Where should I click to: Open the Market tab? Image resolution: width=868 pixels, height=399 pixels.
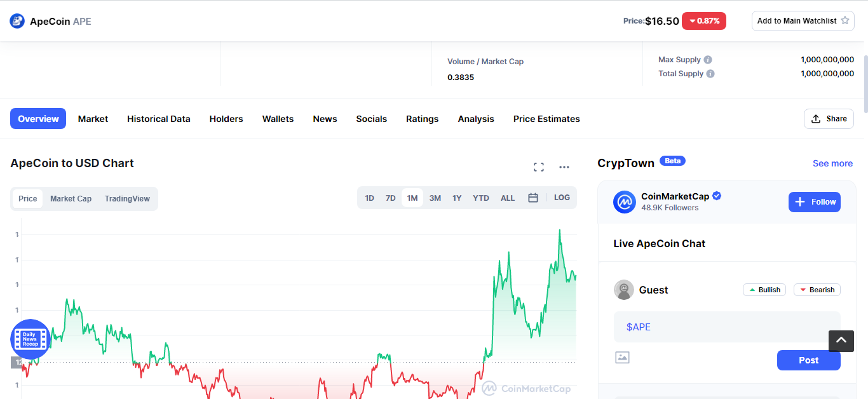pos(93,119)
